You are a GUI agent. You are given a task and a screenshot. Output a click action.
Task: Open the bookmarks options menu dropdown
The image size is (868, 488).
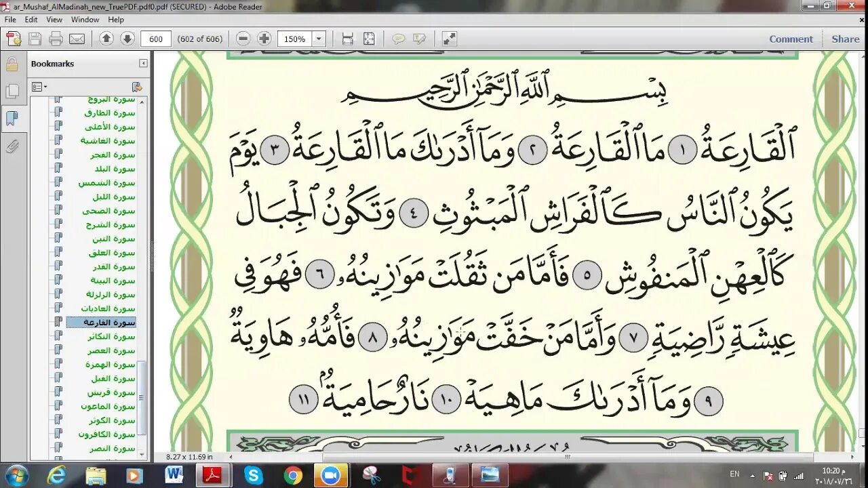[x=39, y=87]
